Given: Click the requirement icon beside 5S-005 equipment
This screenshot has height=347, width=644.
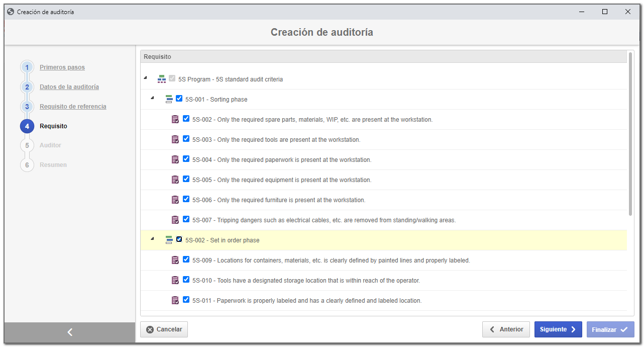Looking at the screenshot, I should coord(175,180).
